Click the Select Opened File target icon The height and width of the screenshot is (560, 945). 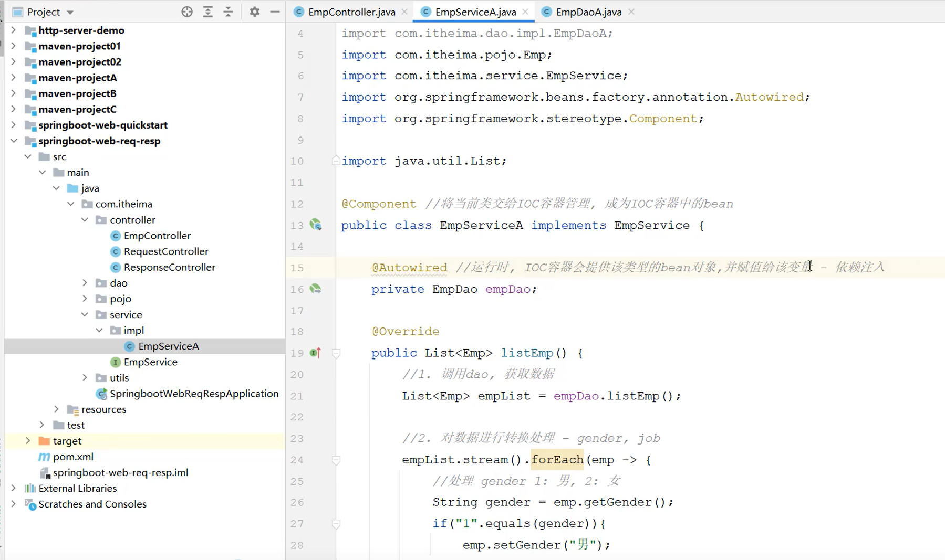point(187,12)
